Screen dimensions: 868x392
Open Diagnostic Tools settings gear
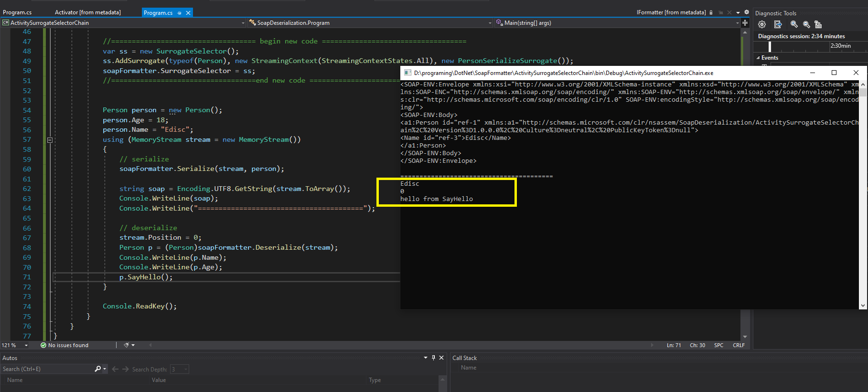762,24
